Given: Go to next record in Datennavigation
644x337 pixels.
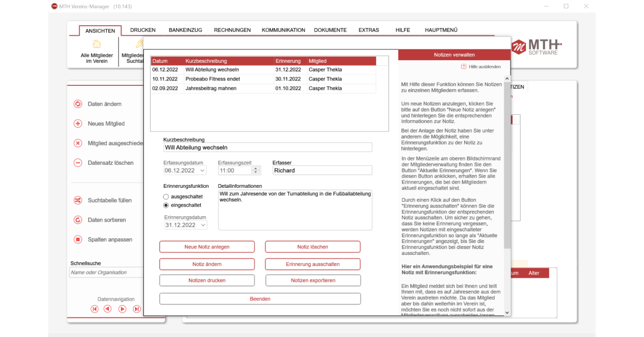Looking at the screenshot, I should pyautogui.click(x=122, y=309).
